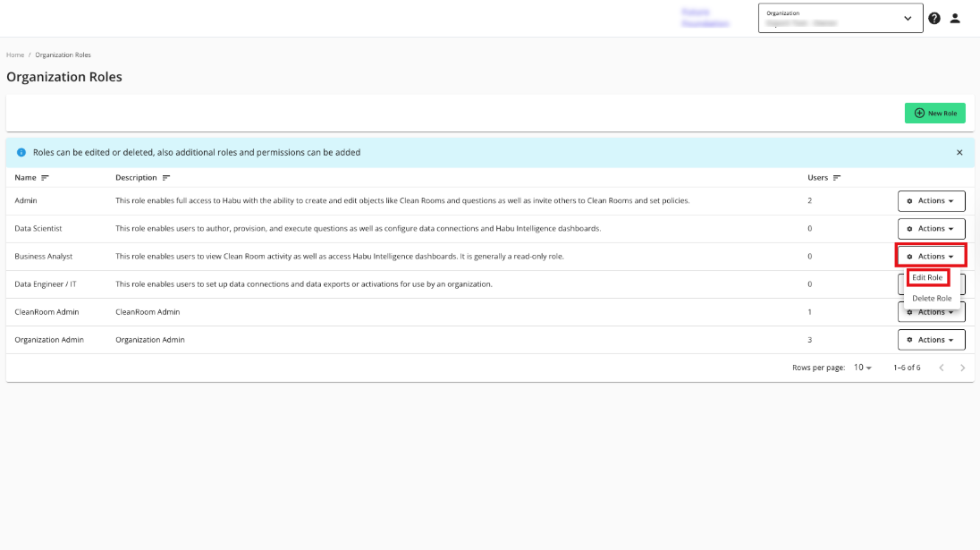Open Actions dropdown for Admin role
The width and height of the screenshot is (980, 550).
pyautogui.click(x=931, y=201)
